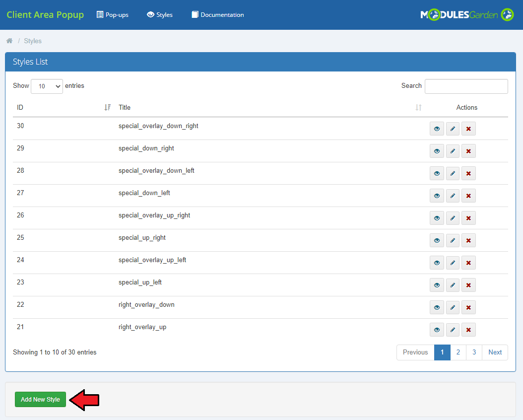Click the Showing 1 to 10 of 30 entries text
Image resolution: width=523 pixels, height=420 pixels.
(x=55, y=352)
